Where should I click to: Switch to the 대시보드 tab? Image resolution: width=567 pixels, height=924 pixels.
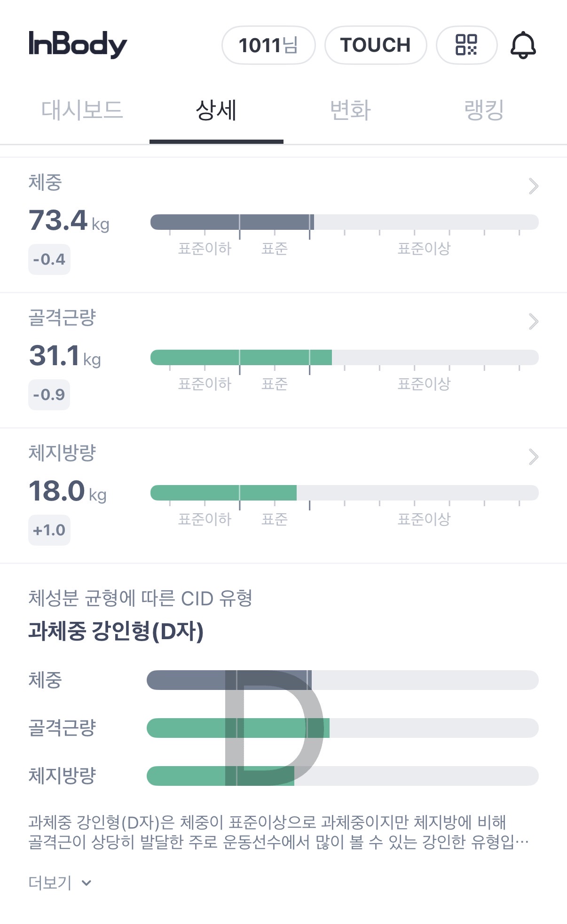82,111
